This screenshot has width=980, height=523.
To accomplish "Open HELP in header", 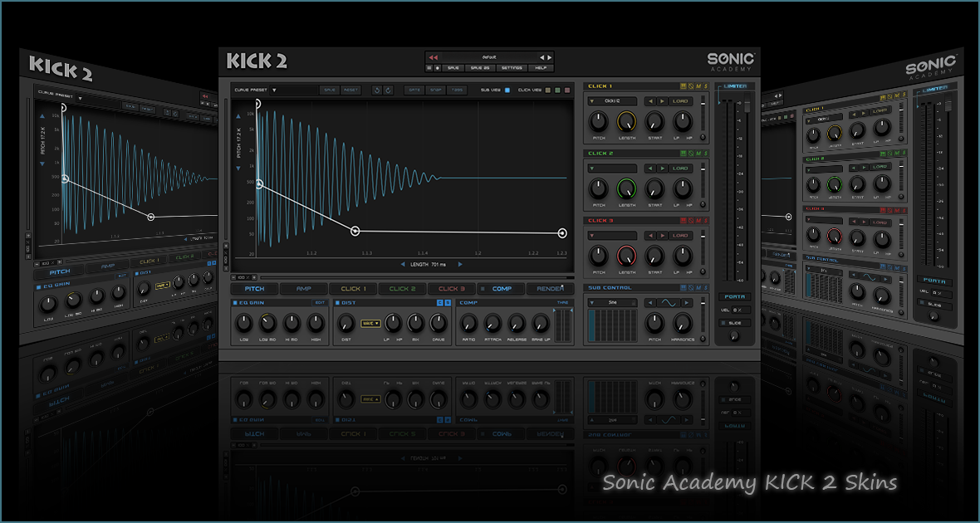I will (541, 68).
